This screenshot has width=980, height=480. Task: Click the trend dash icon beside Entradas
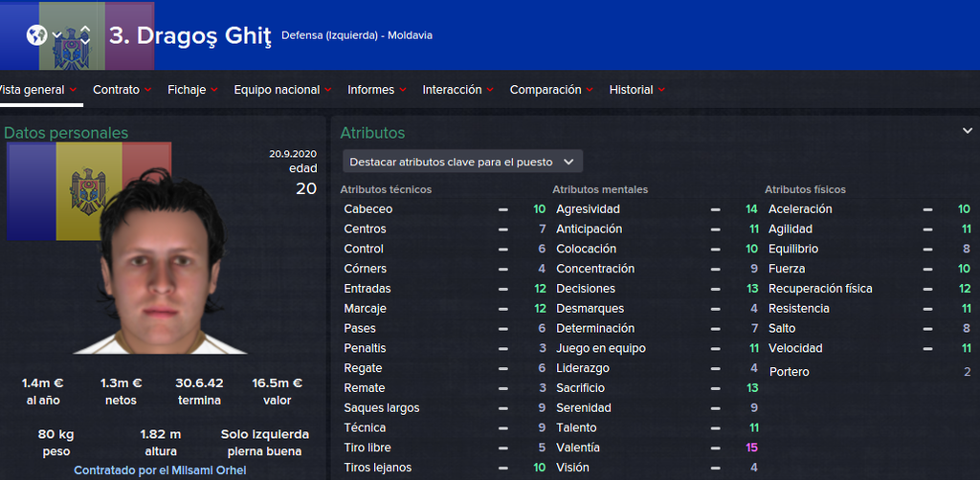coord(503,289)
